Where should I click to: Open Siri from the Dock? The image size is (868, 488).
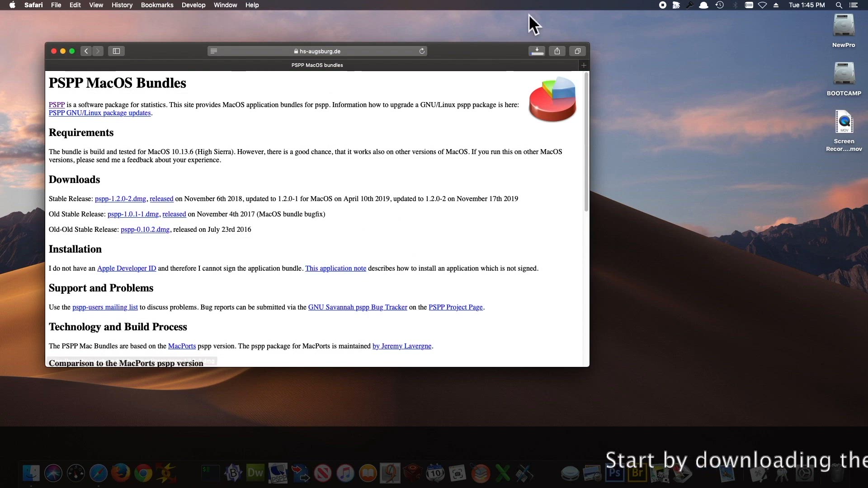click(53, 473)
